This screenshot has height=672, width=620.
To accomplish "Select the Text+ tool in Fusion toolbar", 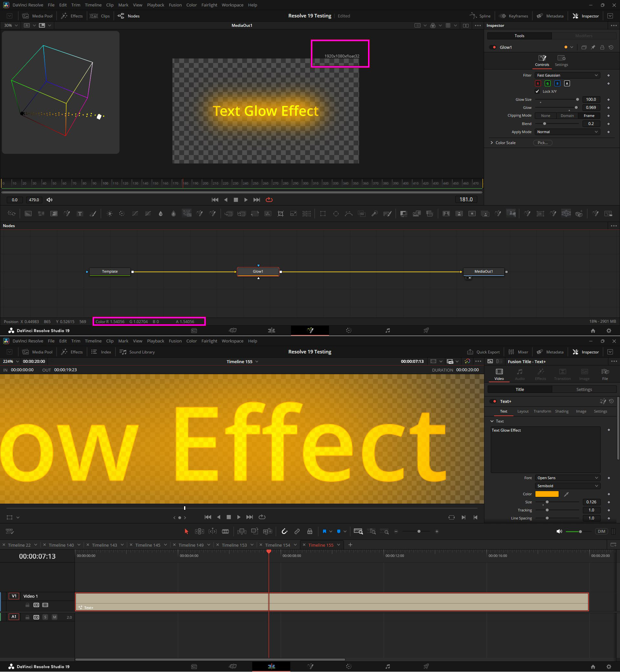I will pyautogui.click(x=80, y=214).
